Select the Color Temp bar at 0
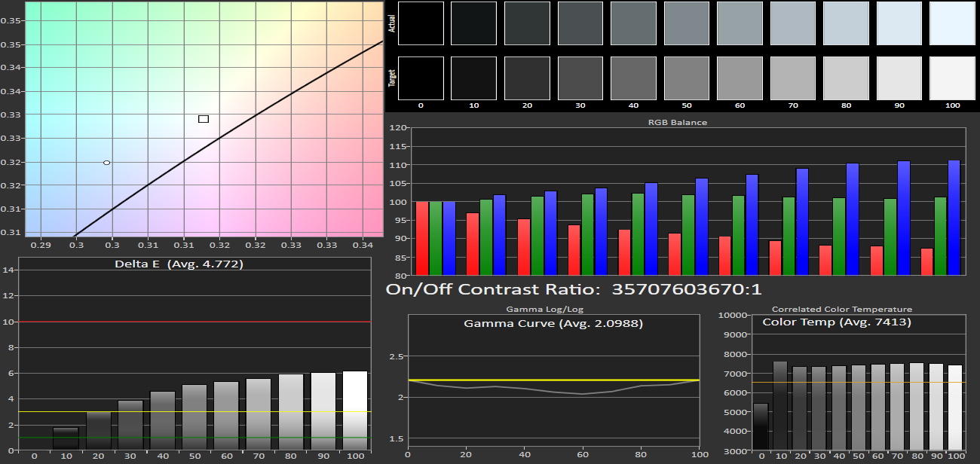 pos(761,427)
